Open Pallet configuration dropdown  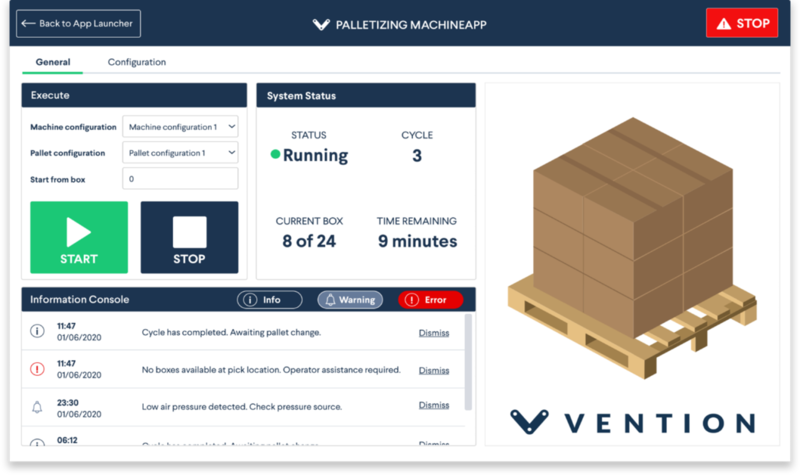[180, 153]
